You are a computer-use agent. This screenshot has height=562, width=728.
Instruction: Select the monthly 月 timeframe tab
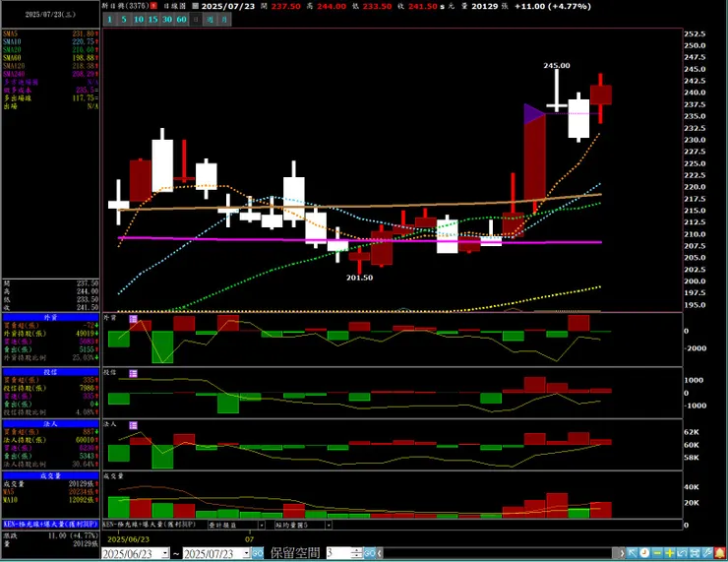tap(224, 20)
